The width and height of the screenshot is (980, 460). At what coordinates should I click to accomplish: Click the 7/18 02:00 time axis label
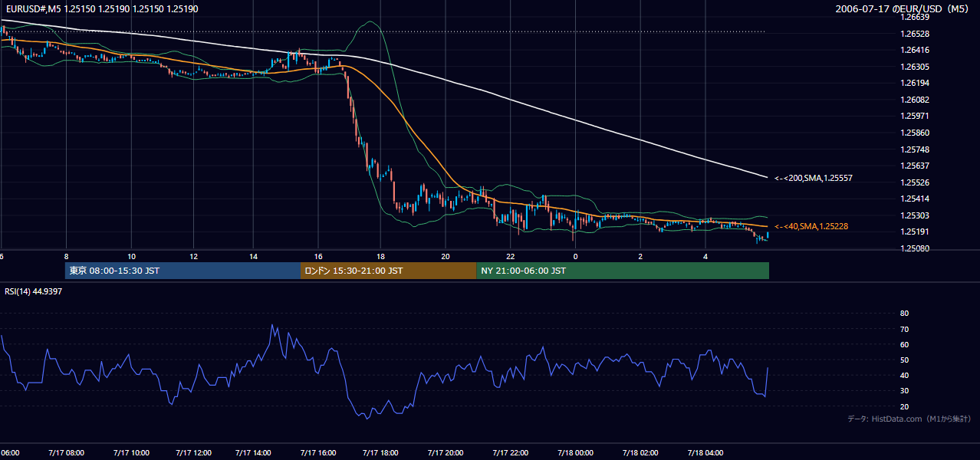coord(640,453)
